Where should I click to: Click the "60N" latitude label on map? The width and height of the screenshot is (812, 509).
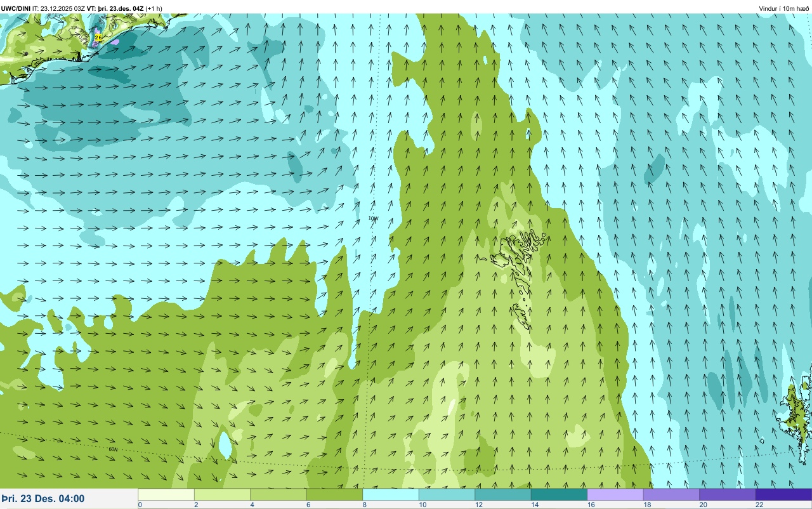click(x=113, y=449)
